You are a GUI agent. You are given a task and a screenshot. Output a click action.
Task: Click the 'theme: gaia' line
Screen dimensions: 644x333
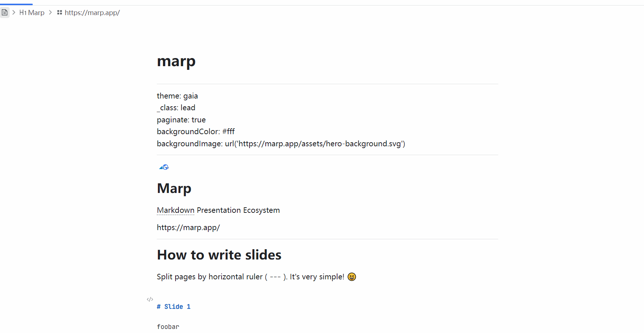[x=177, y=96]
